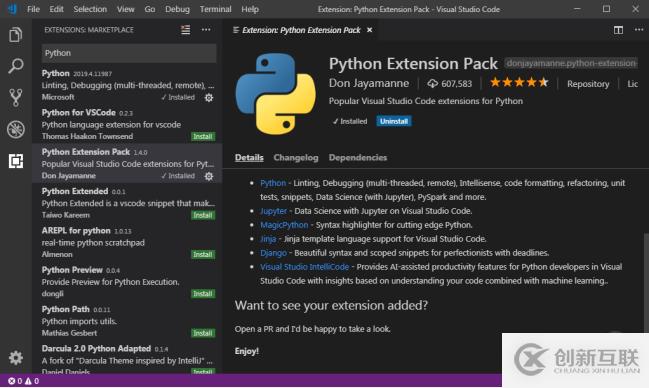Select Python for VSCode list entry

pyautogui.click(x=127, y=124)
